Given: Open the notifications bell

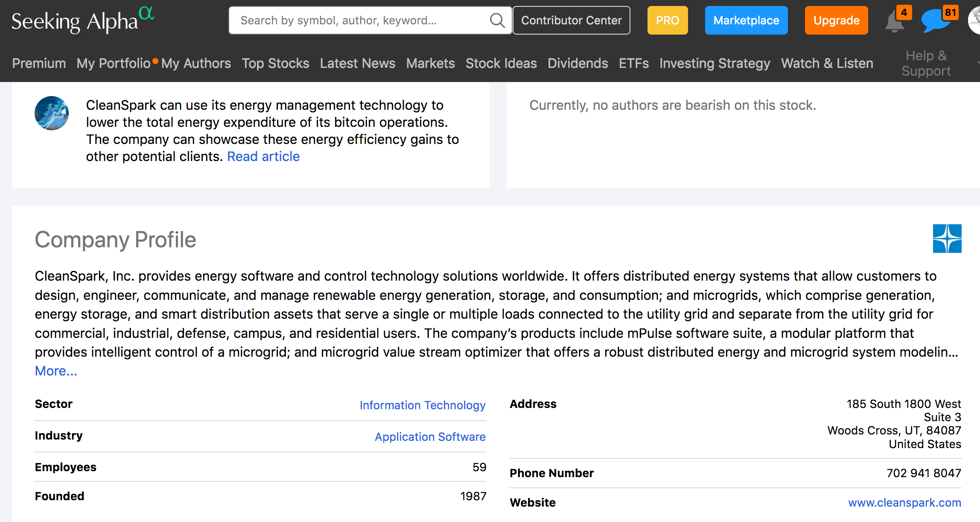Looking at the screenshot, I should click(x=895, y=22).
